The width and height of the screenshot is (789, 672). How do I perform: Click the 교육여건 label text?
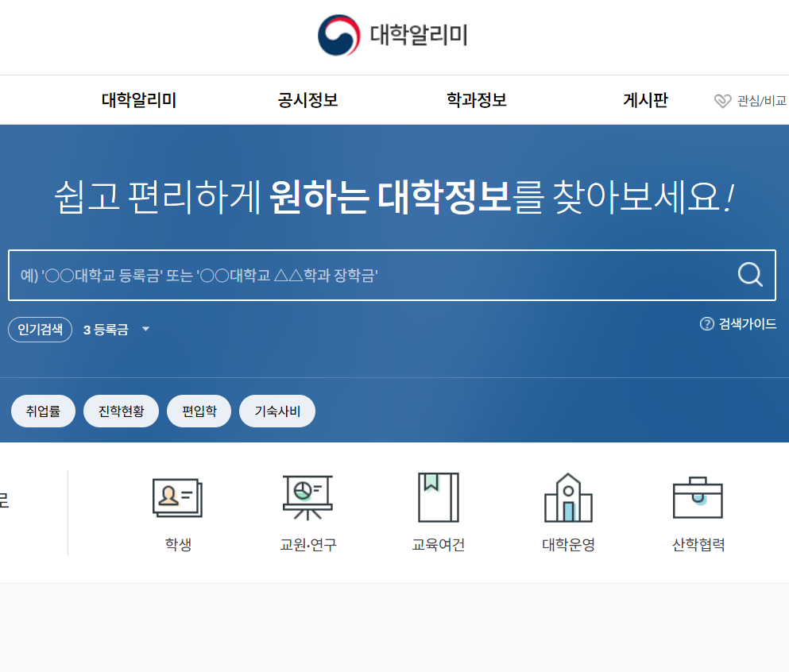point(439,544)
